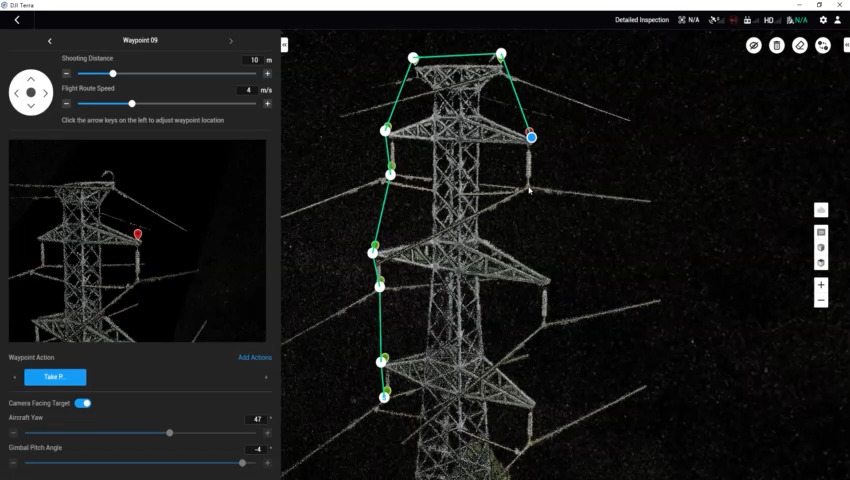The width and height of the screenshot is (850, 480).
Task: Click the hide-visibility eye icon in map toolbar
Action: (x=754, y=45)
